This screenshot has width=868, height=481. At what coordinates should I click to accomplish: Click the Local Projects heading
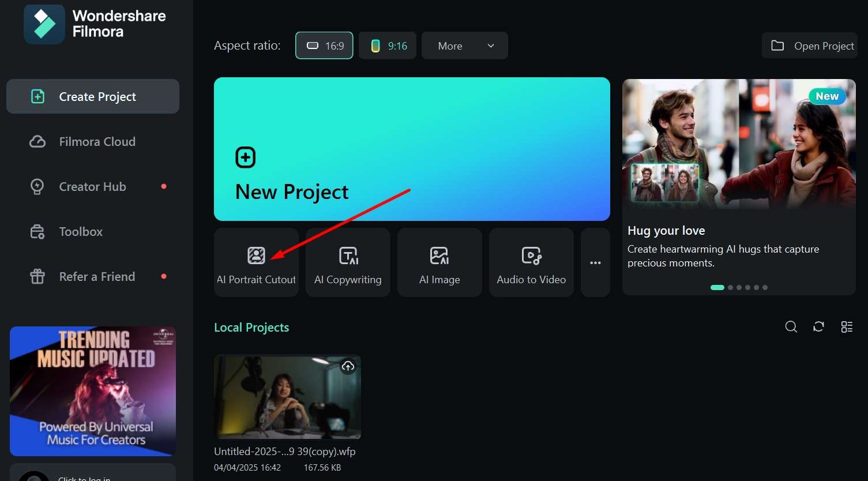coord(251,327)
